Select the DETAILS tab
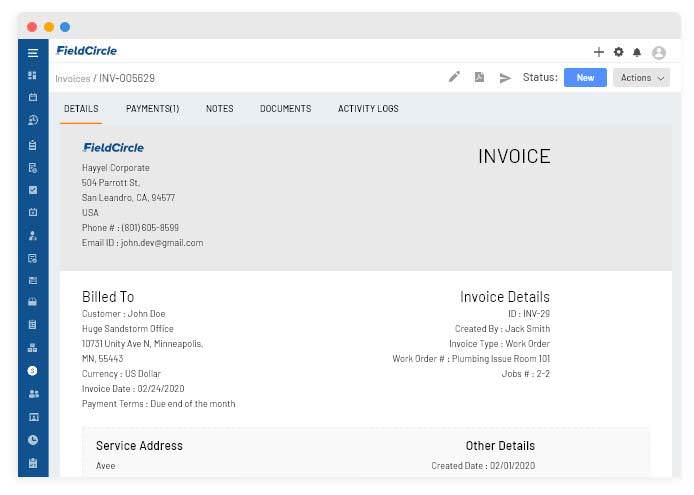Screen dimensions: 694x495 point(81,108)
